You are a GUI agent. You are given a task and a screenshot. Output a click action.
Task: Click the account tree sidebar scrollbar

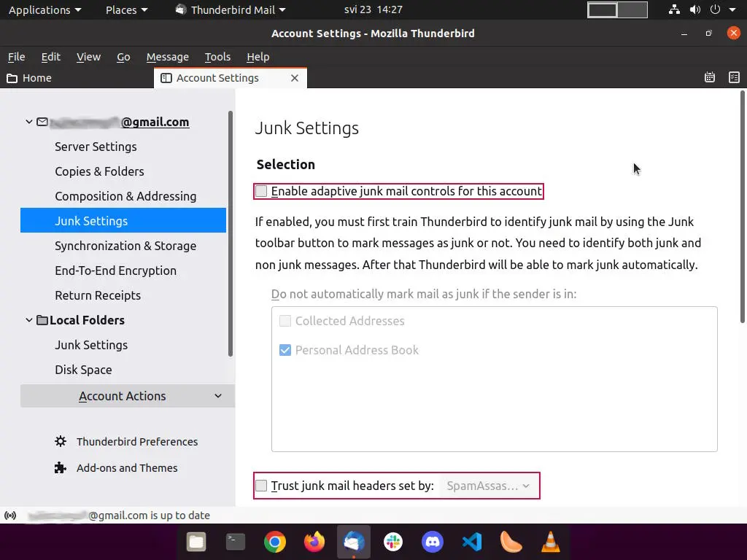tap(231, 233)
